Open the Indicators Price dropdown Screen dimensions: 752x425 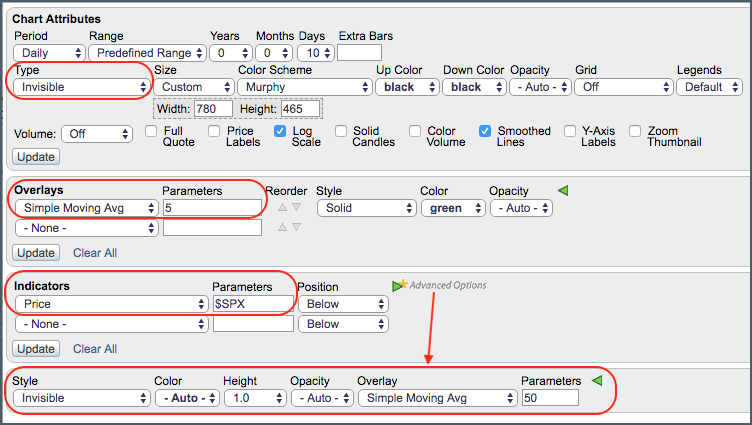109,304
